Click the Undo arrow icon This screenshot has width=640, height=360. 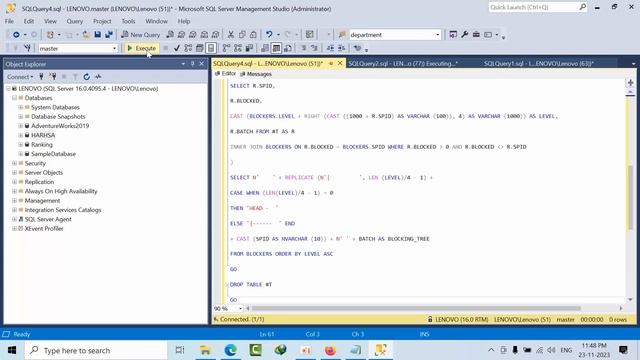[x=269, y=35]
